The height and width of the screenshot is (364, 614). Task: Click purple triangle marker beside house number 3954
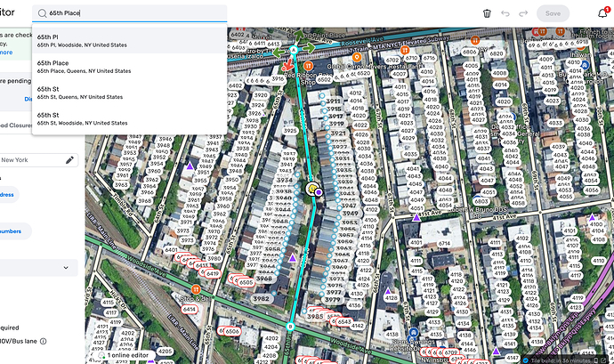point(190,166)
